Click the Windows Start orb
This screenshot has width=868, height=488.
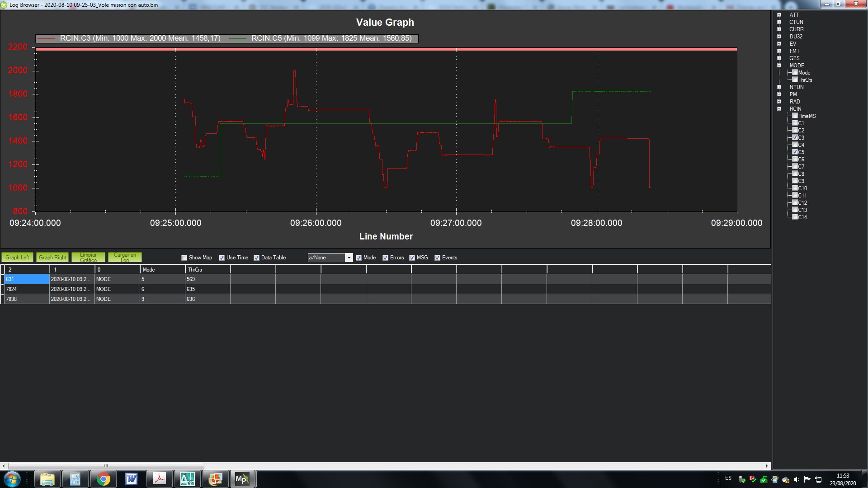(12, 479)
